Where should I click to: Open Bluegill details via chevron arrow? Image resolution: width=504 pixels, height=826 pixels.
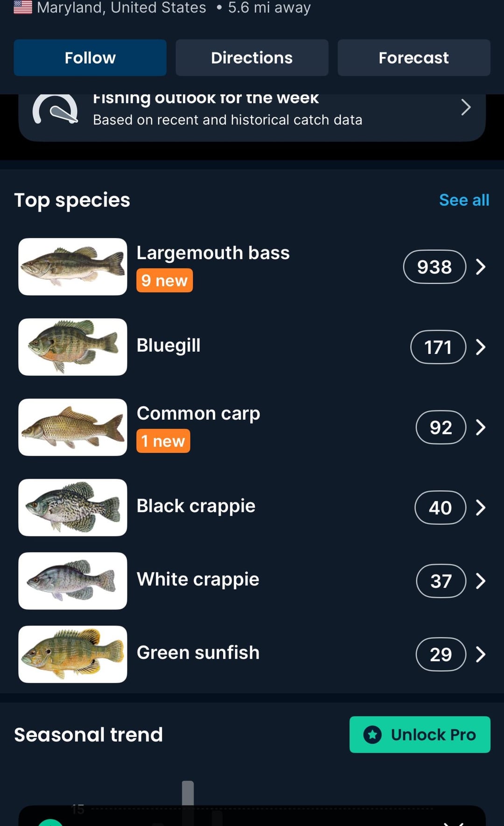click(x=481, y=347)
